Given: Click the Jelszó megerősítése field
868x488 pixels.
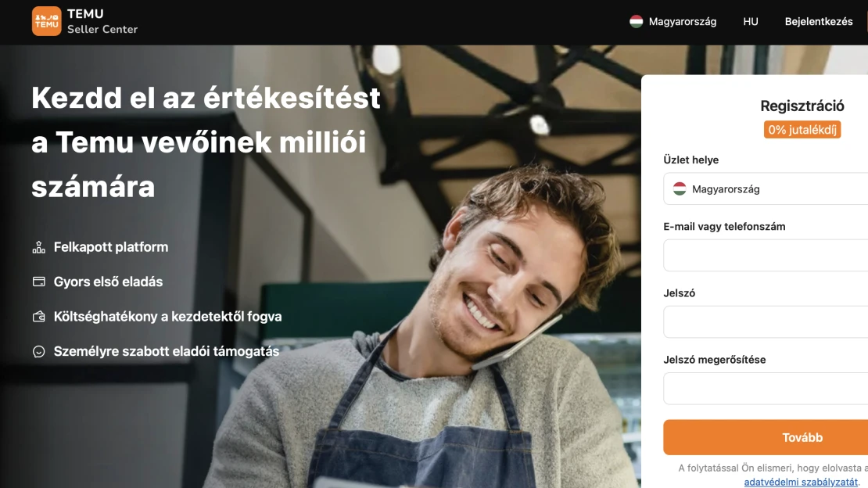Looking at the screenshot, I should click(x=766, y=389).
